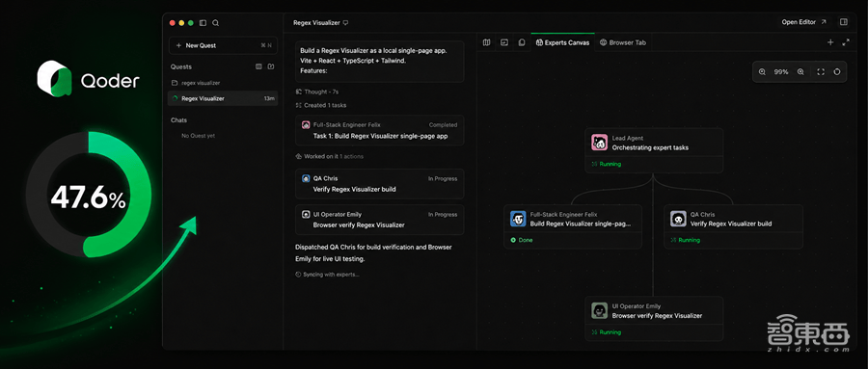Click In Progress label on QA Chris card
Viewport: 868px width, 369px height.
point(443,178)
